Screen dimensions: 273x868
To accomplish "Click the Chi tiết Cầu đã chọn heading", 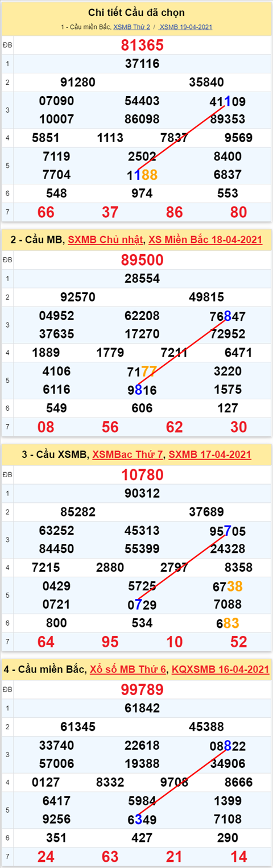I will pyautogui.click(x=136, y=13).
